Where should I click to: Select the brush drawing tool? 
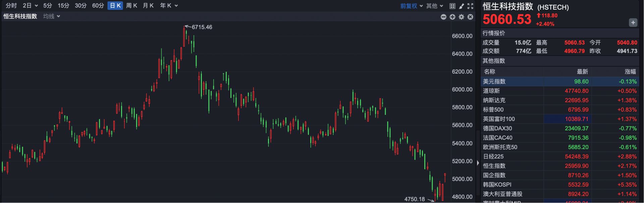click(462, 6)
